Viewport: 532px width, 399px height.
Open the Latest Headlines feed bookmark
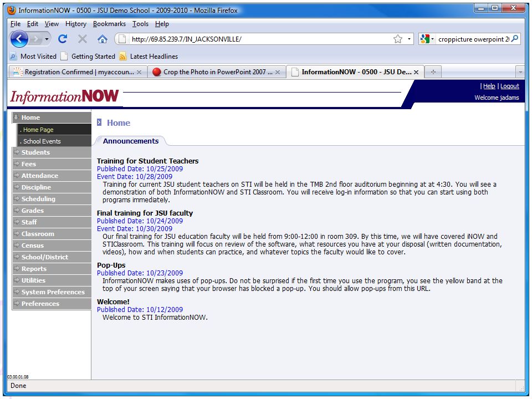coord(149,57)
